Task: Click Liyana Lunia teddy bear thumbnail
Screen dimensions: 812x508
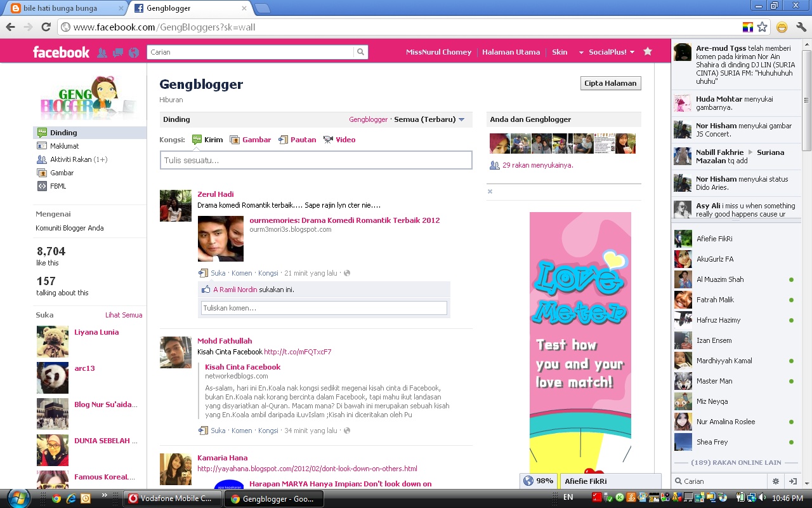Action: coord(53,342)
